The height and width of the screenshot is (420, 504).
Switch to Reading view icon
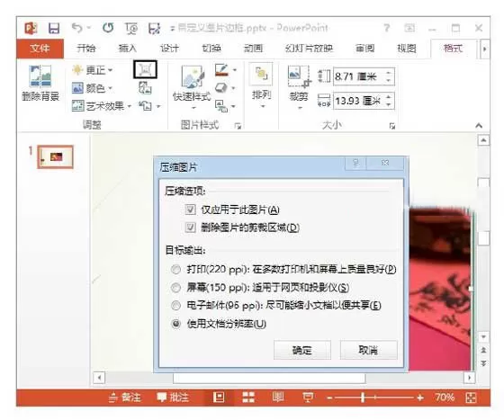point(278,398)
